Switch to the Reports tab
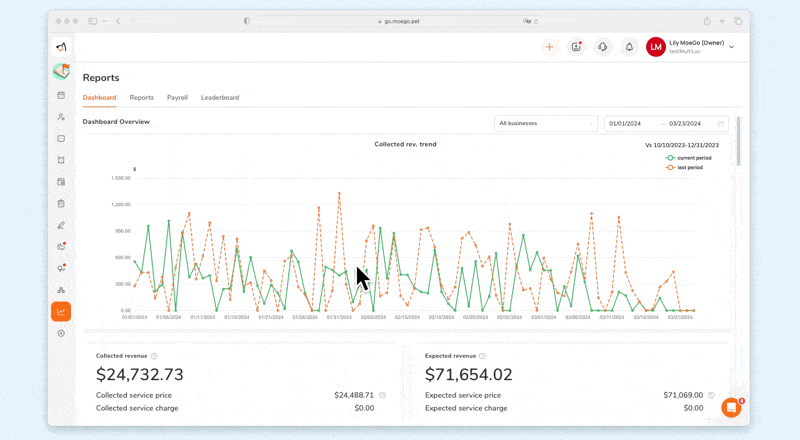800x440 pixels. [141, 97]
